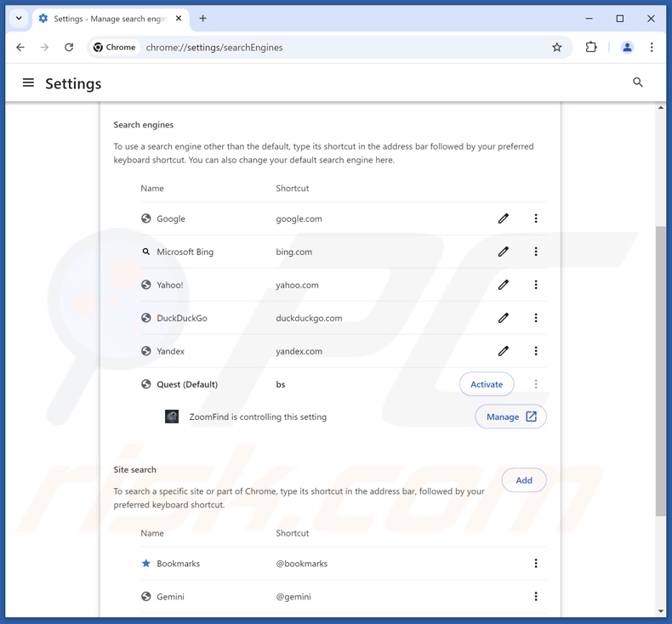Open more actions for DuckDuckGo
This screenshot has height=624, width=672.
(536, 318)
